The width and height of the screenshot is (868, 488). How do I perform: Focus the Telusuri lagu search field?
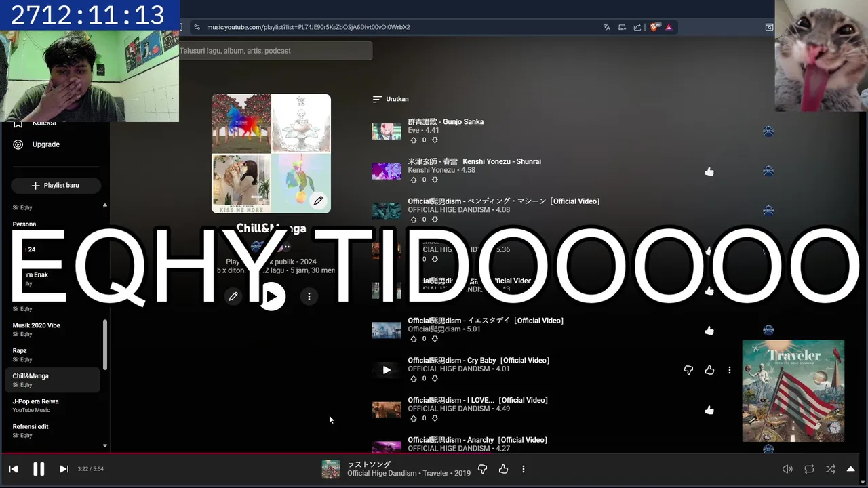tap(275, 51)
